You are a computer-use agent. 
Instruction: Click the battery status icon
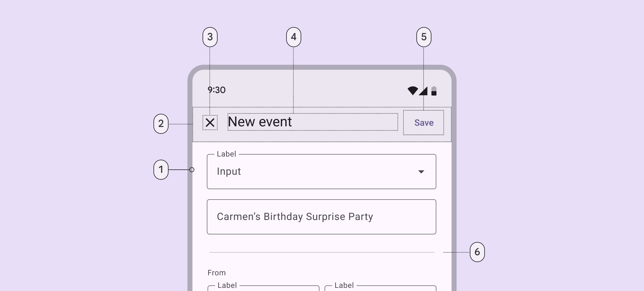coord(434,91)
